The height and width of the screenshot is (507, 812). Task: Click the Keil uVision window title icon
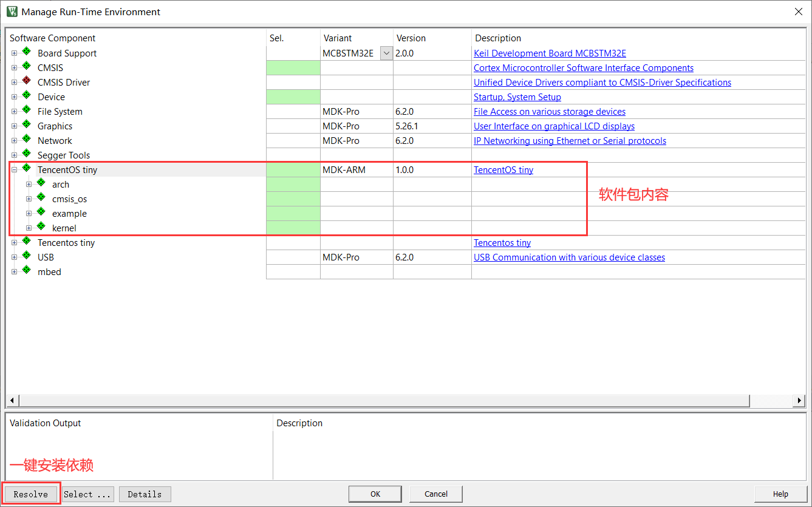[x=12, y=12]
